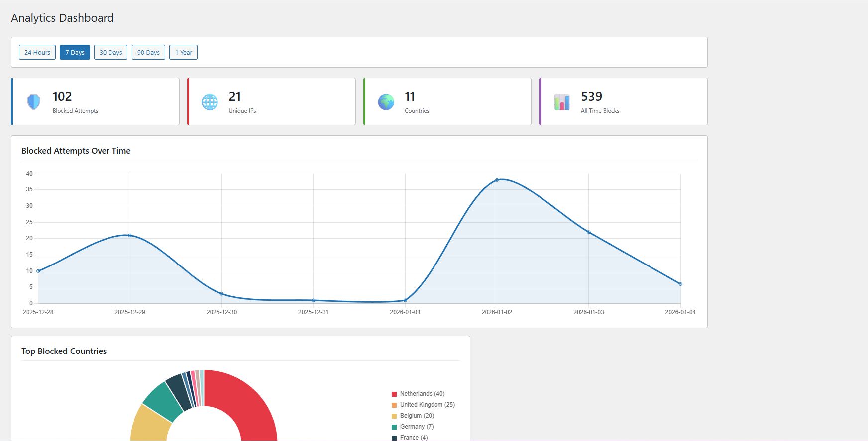
Task: Click the 539 all time blocks value
Action: [x=591, y=96]
